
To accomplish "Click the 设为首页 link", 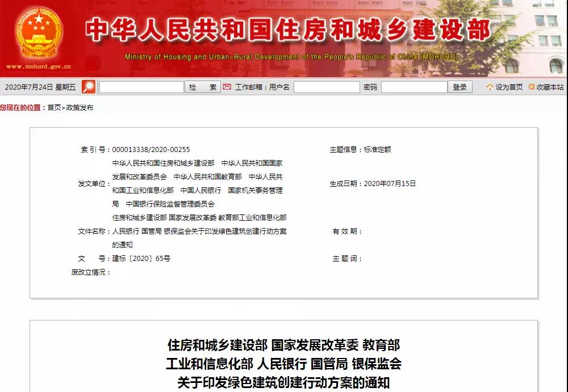I will 509,87.
